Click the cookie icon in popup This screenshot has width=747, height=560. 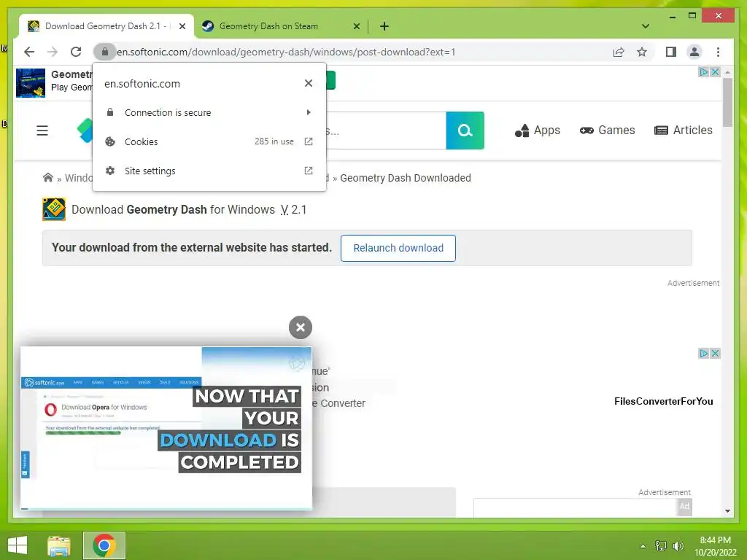(x=110, y=141)
